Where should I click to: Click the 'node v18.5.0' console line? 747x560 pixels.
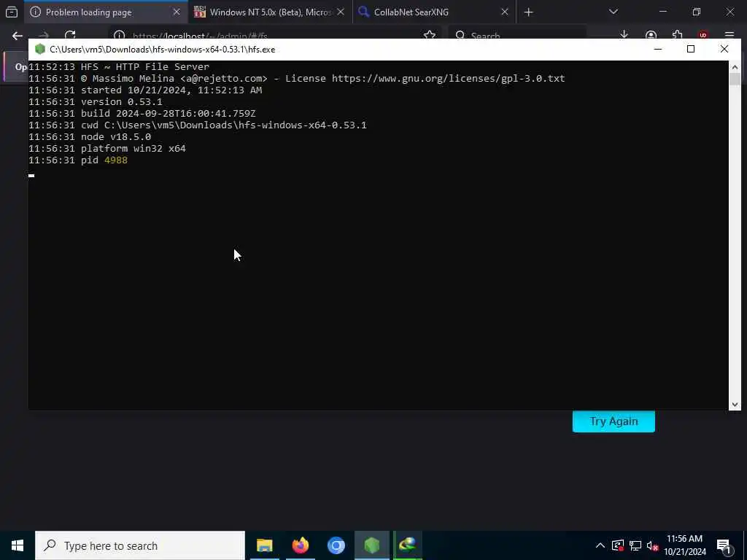116,136
